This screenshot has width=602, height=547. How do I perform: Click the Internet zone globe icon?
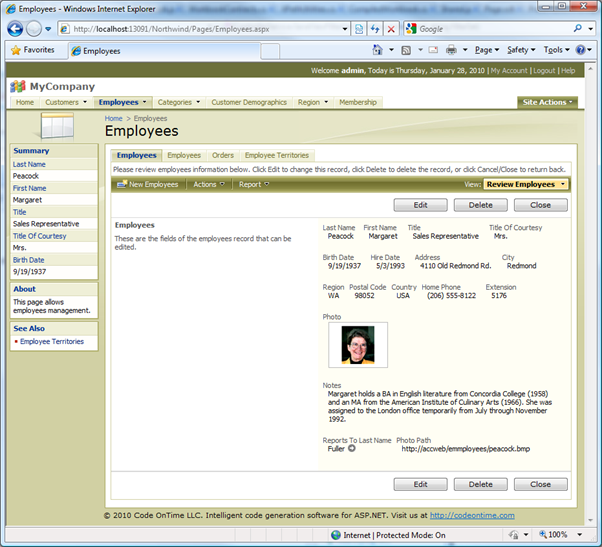pyautogui.click(x=336, y=535)
